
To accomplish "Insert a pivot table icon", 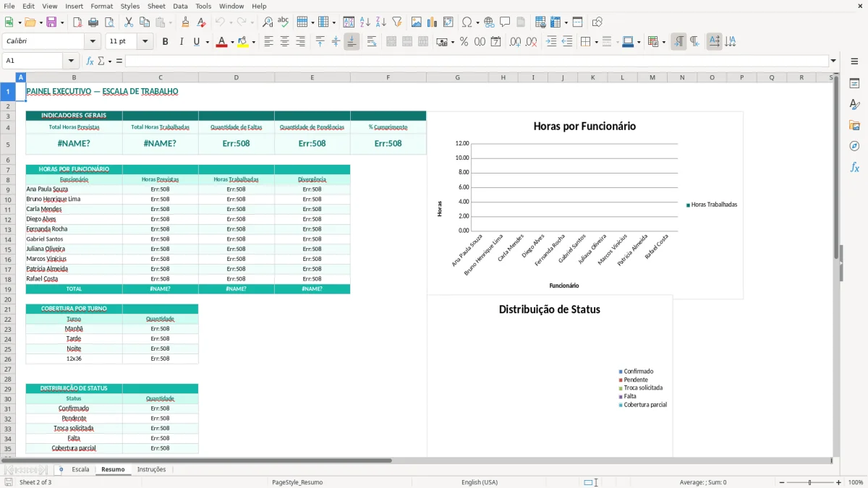I will click(448, 22).
